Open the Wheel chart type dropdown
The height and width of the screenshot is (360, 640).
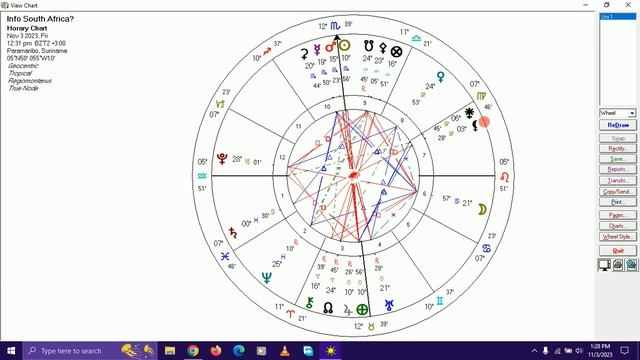tap(632, 113)
